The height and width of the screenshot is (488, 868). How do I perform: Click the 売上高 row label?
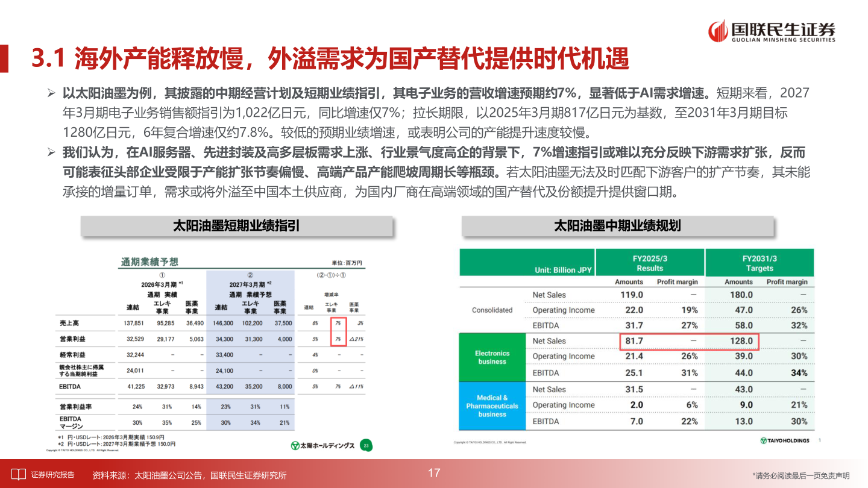tap(71, 323)
